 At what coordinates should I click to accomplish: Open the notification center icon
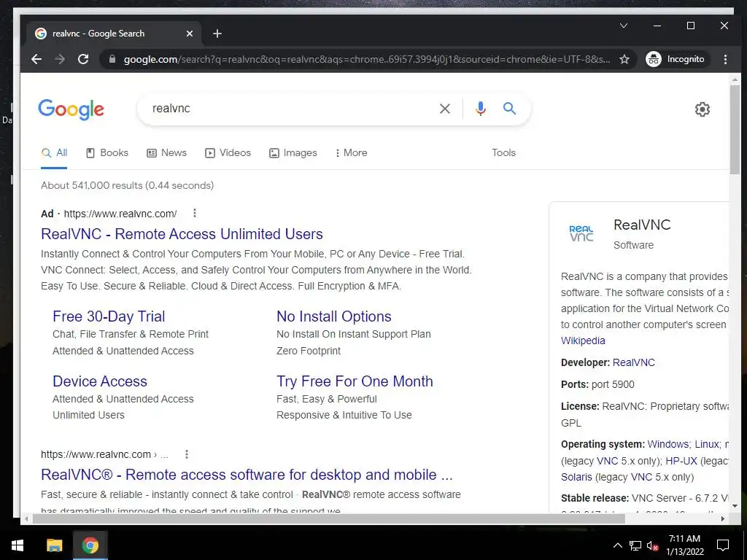[723, 545]
